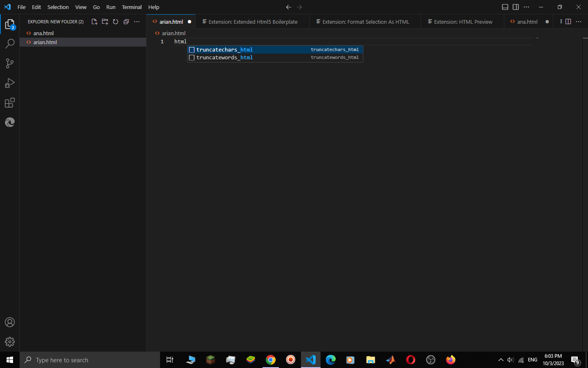This screenshot has height=368, width=588.
Task: Open ana.html from Explorer list
Action: tap(43, 33)
